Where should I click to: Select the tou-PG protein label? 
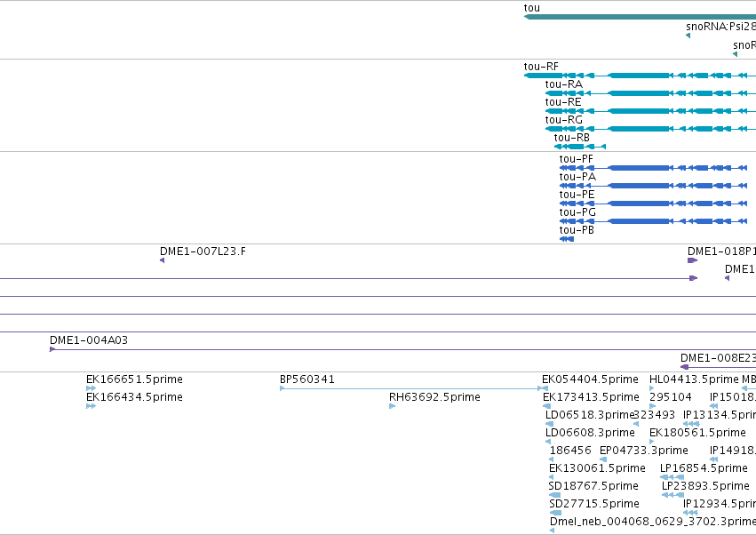click(577, 212)
